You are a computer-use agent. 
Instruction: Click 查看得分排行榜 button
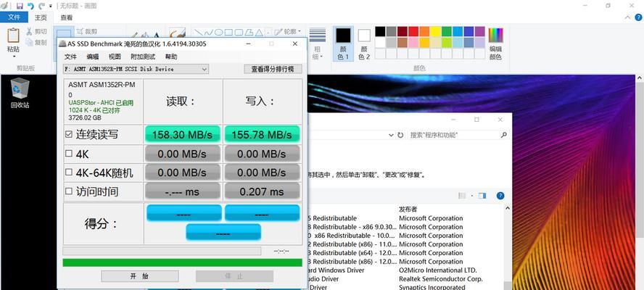tap(273, 69)
